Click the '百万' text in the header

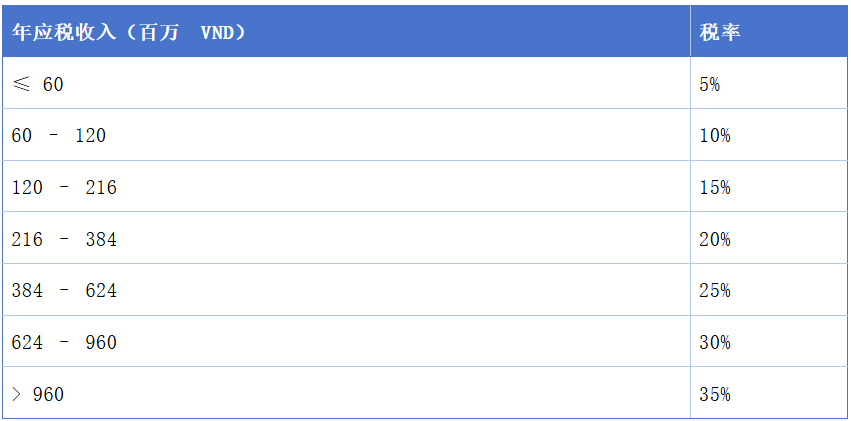(168, 32)
